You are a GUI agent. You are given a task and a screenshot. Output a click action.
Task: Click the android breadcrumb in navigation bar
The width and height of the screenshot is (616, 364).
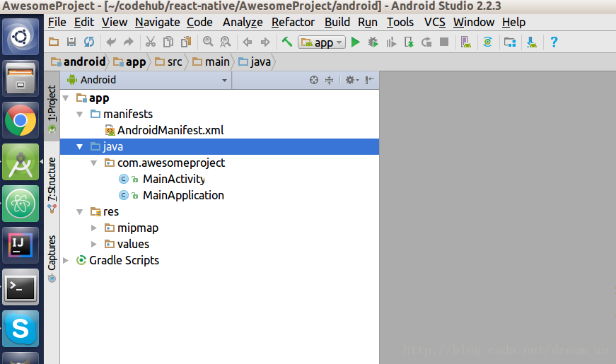click(x=79, y=61)
